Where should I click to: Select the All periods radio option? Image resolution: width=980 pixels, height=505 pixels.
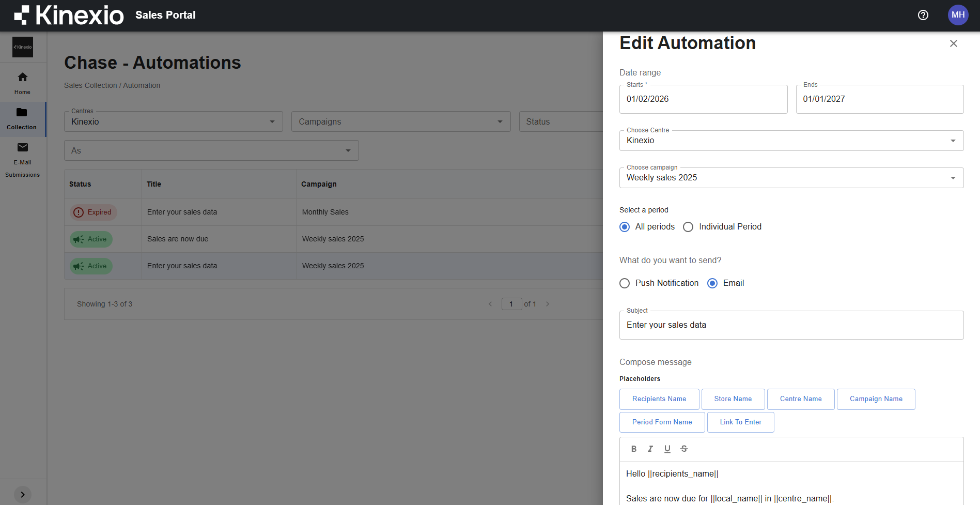tap(625, 227)
